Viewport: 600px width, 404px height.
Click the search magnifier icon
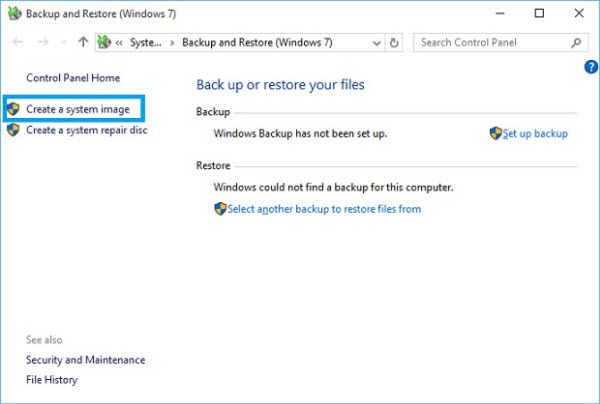576,42
